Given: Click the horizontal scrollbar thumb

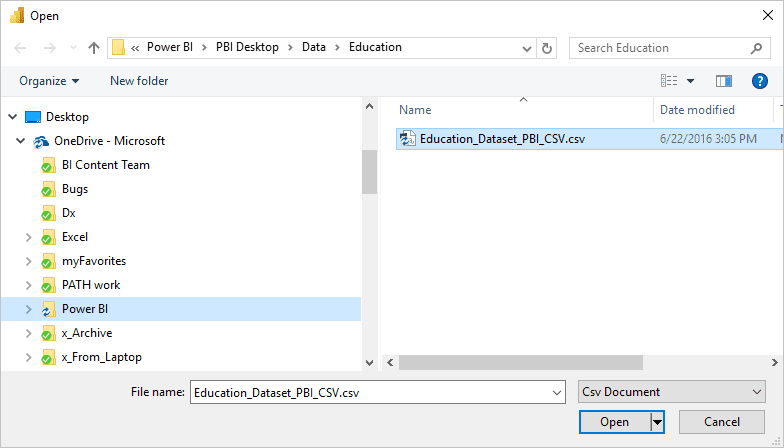Looking at the screenshot, I should [x=520, y=362].
